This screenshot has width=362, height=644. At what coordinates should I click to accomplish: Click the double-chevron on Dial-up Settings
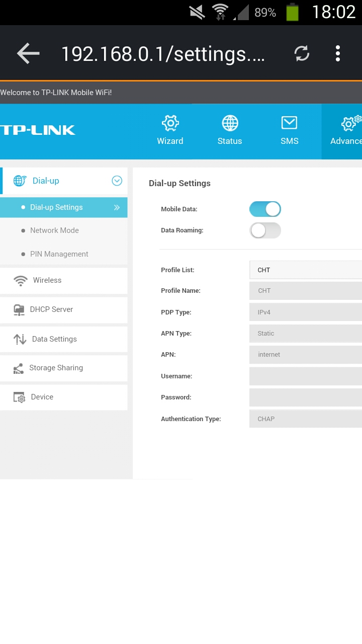point(117,207)
